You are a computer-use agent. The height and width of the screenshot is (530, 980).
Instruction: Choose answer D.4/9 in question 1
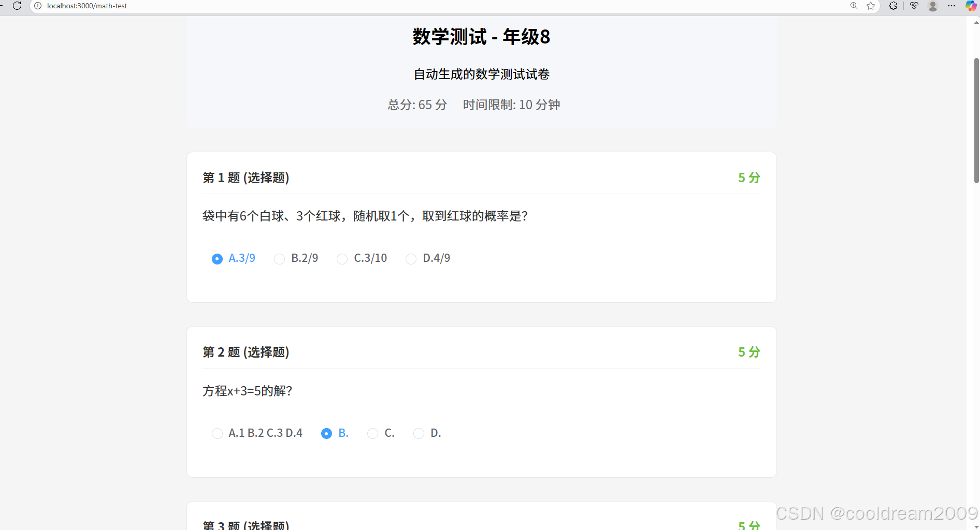[428, 258]
